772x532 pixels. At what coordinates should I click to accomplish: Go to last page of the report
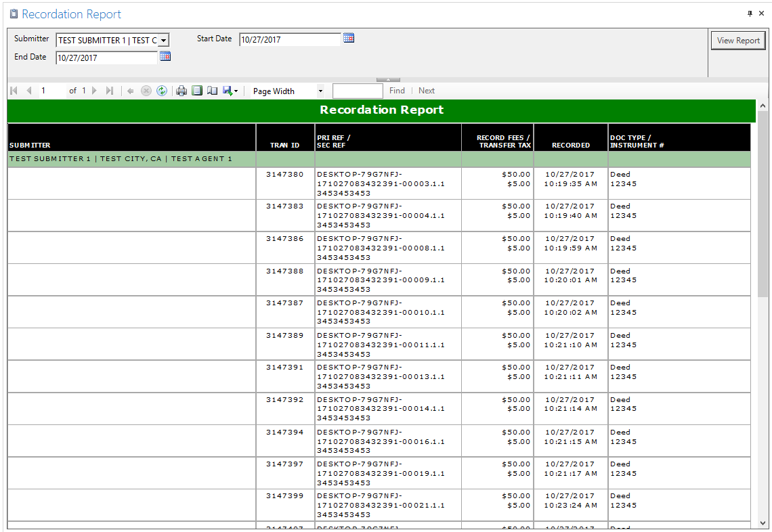pos(110,91)
